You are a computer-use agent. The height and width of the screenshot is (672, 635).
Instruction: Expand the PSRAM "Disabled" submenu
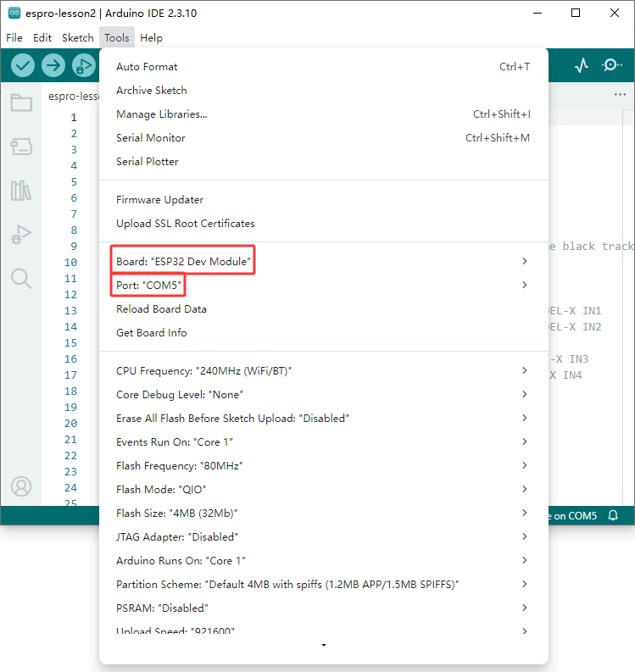coord(324,608)
